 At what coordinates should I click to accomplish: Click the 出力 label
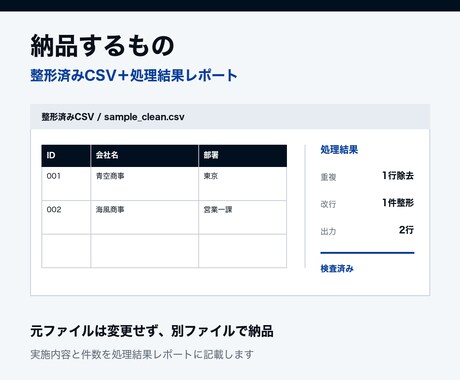click(328, 231)
